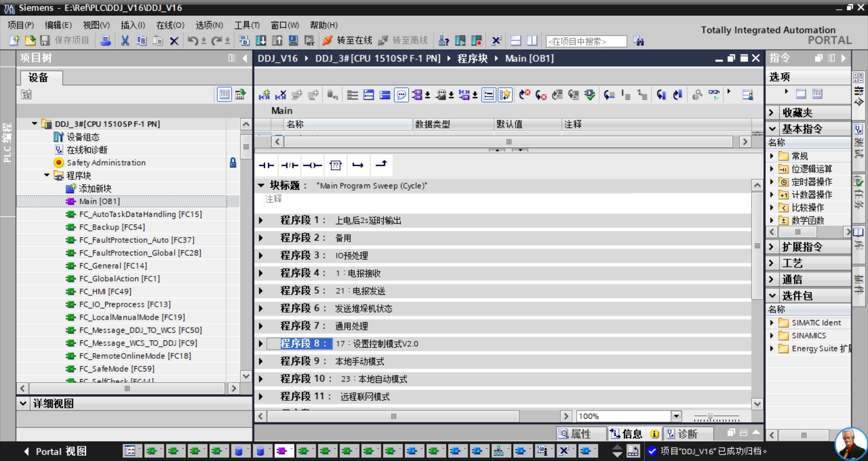This screenshot has height=461, width=868.
Task: Expand the 位逻辑运算 folder
Action: click(x=772, y=169)
